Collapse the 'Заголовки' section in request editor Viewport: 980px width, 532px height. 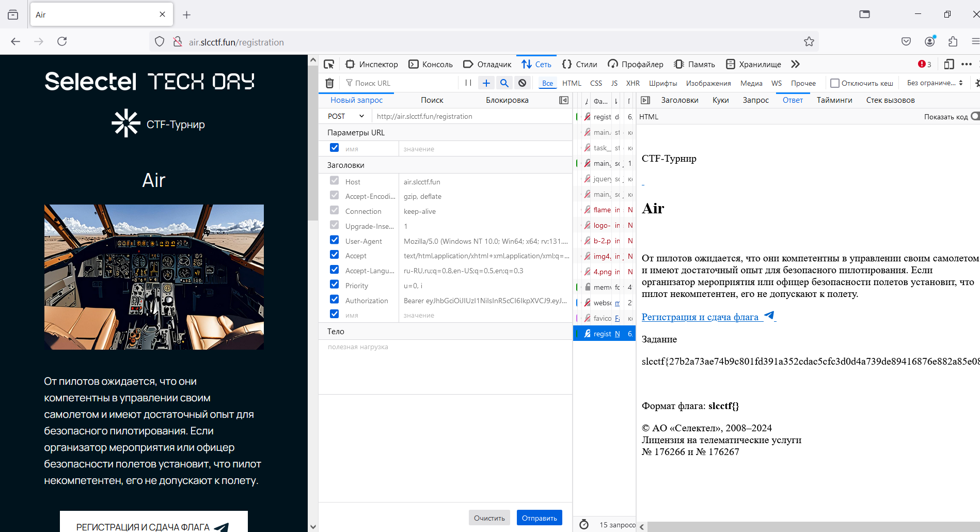pyautogui.click(x=445, y=165)
